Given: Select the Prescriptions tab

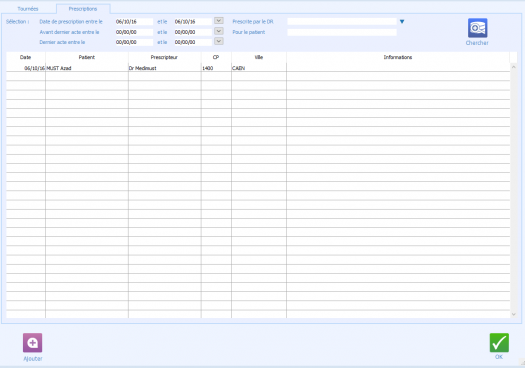Looking at the screenshot, I should 83,9.
